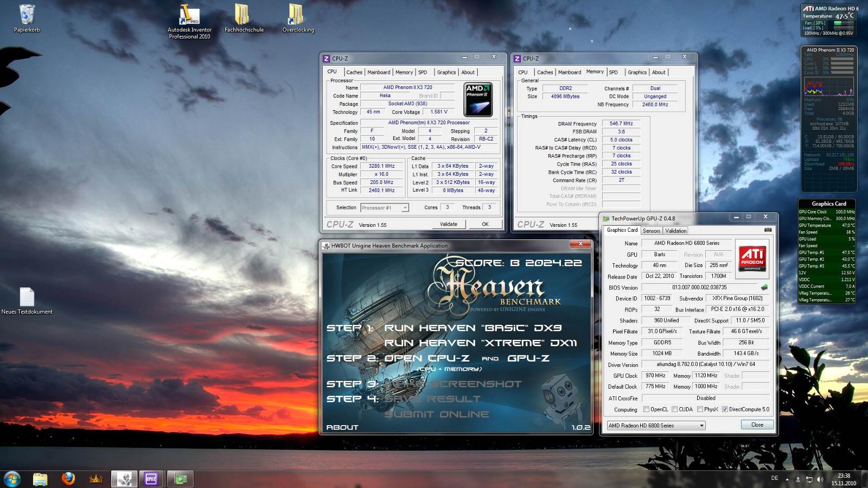The height and width of the screenshot is (488, 868).
Task: Click the Close button in GPU-Z
Action: coord(757,425)
